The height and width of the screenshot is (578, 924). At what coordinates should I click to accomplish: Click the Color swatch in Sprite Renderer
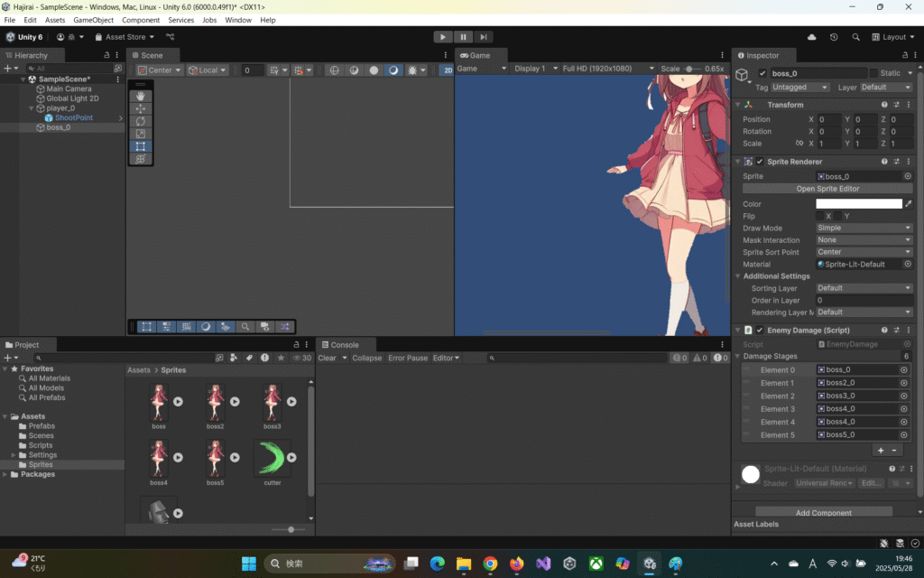click(x=859, y=204)
